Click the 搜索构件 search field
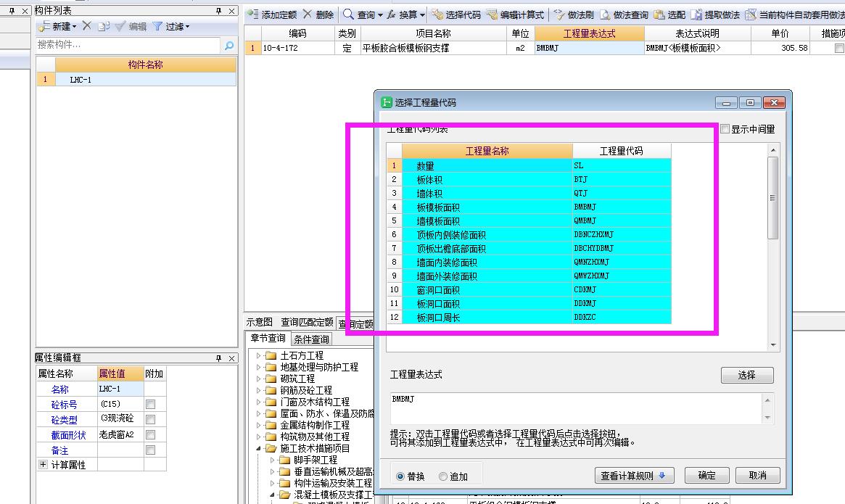Image resolution: width=845 pixels, height=504 pixels. click(x=128, y=45)
